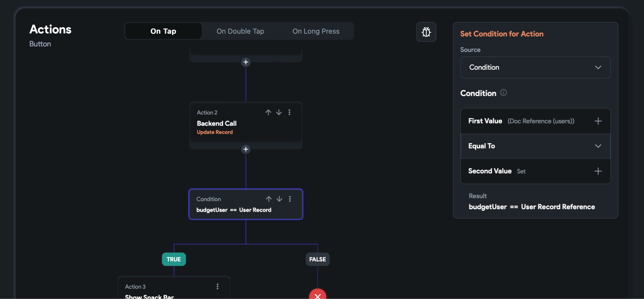Expand Second Value plus button
Image resolution: width=644 pixels, height=299 pixels.
[x=598, y=171]
